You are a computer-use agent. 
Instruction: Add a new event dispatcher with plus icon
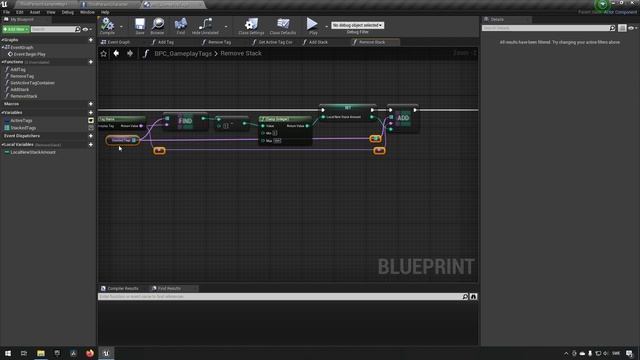coord(91,136)
